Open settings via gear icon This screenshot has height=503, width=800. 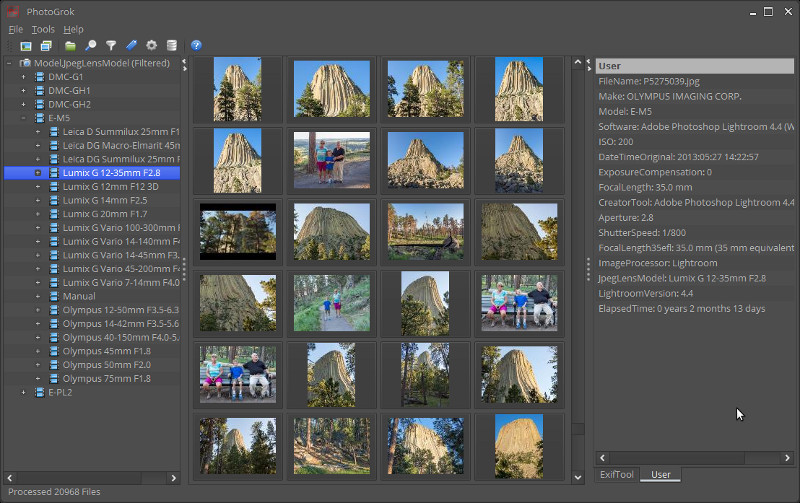pyautogui.click(x=152, y=46)
